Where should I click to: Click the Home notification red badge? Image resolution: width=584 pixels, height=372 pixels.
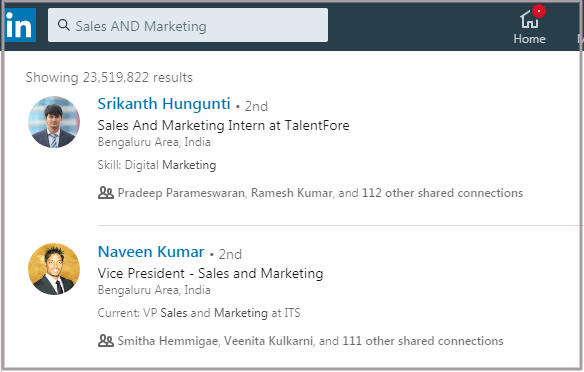539,11
